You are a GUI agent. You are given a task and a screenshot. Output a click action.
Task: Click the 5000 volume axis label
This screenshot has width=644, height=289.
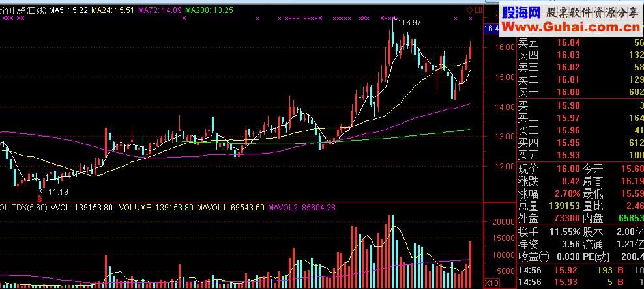(x=506, y=271)
